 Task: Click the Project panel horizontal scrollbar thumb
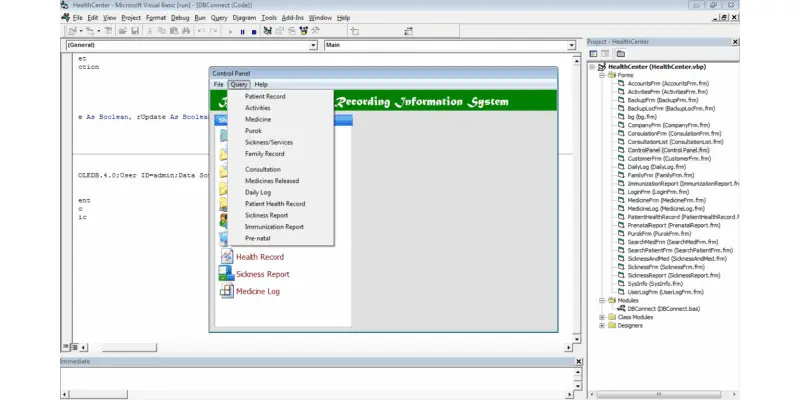coord(658,394)
